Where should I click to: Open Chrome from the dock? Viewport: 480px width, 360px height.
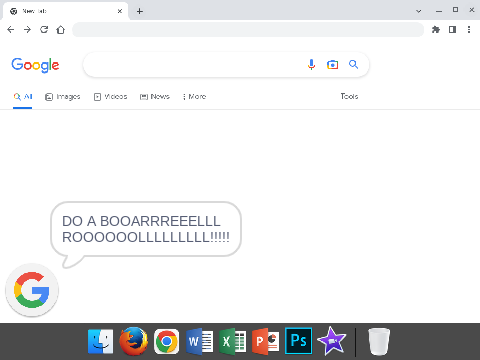tap(166, 341)
